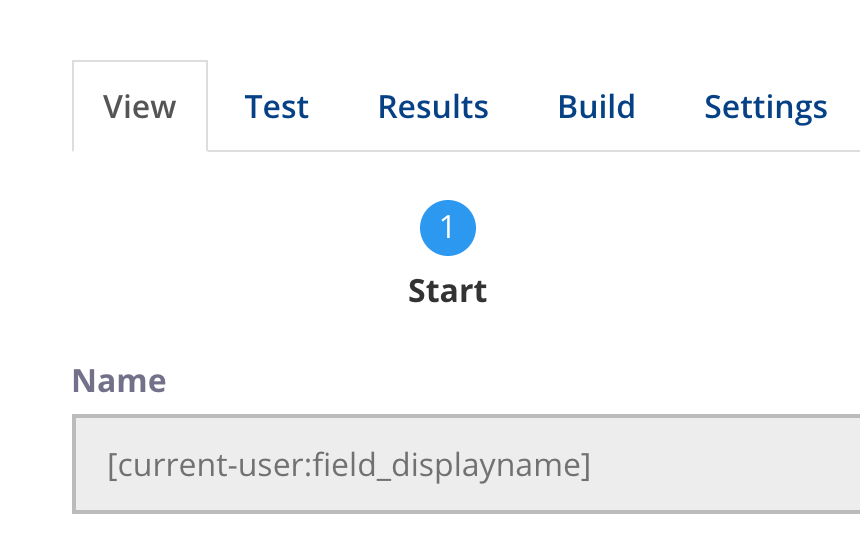Click the blue step 1 circle
The width and height of the screenshot is (860, 540).
coord(448,228)
